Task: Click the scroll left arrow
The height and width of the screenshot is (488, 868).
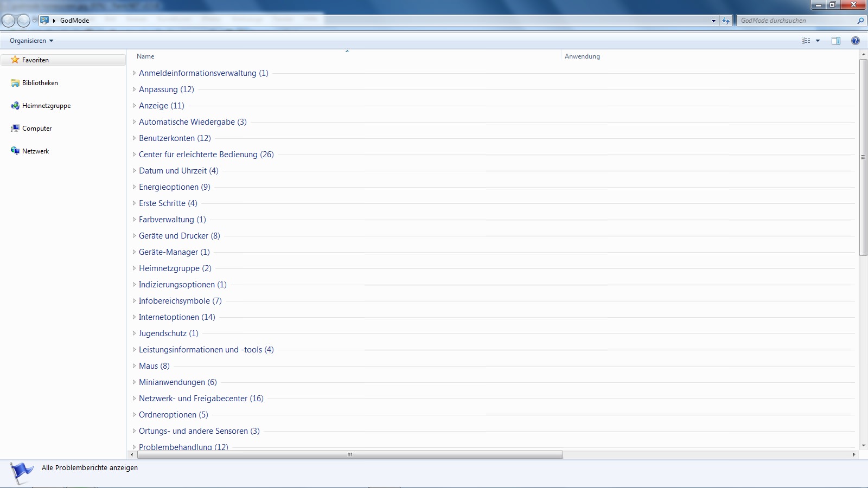Action: click(132, 454)
